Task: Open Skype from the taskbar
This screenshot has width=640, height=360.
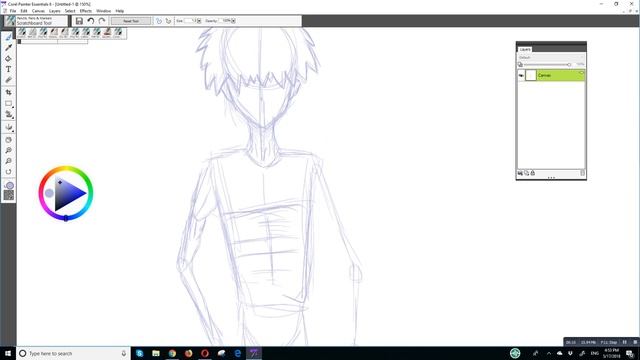Action: point(140,353)
